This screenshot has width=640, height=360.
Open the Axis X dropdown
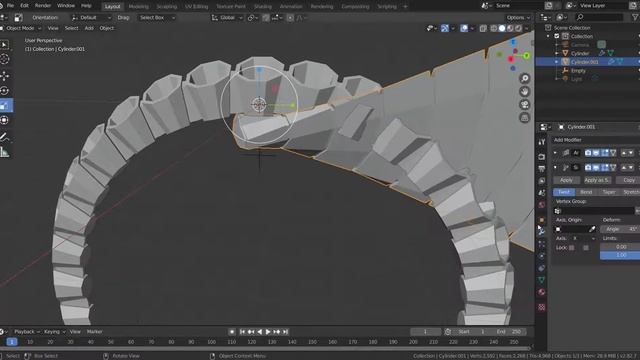click(x=583, y=238)
